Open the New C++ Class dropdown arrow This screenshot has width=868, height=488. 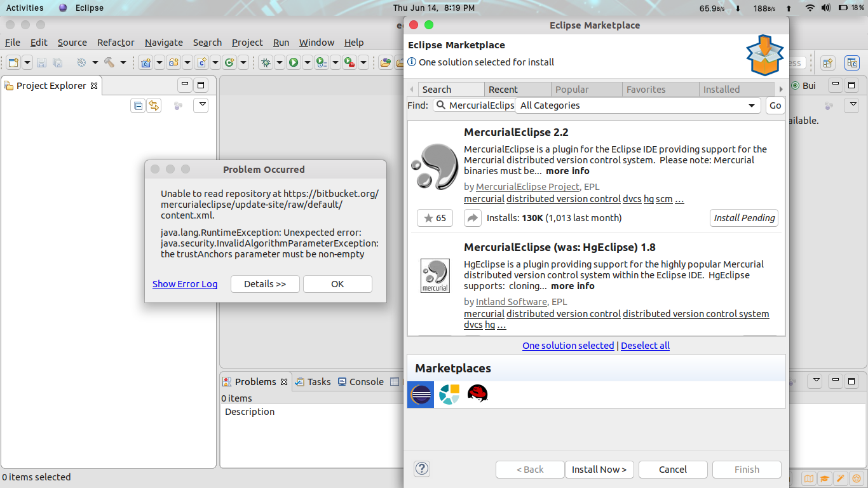point(243,62)
